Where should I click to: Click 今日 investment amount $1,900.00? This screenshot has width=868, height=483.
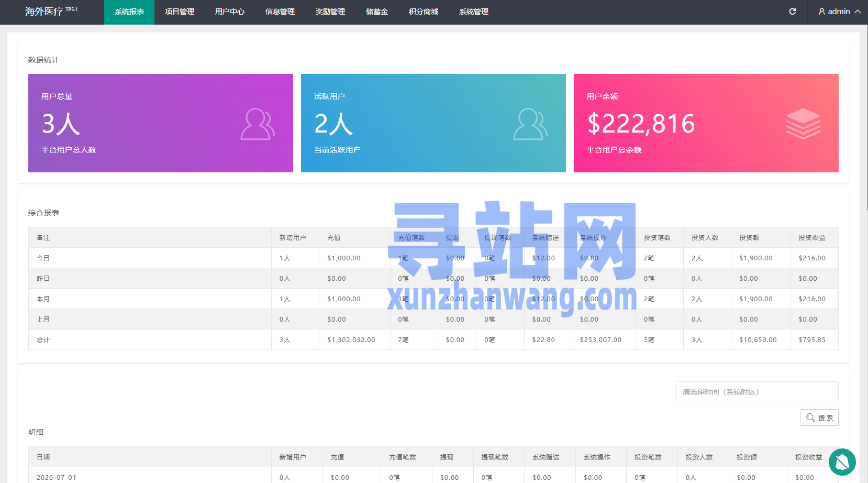coord(756,258)
